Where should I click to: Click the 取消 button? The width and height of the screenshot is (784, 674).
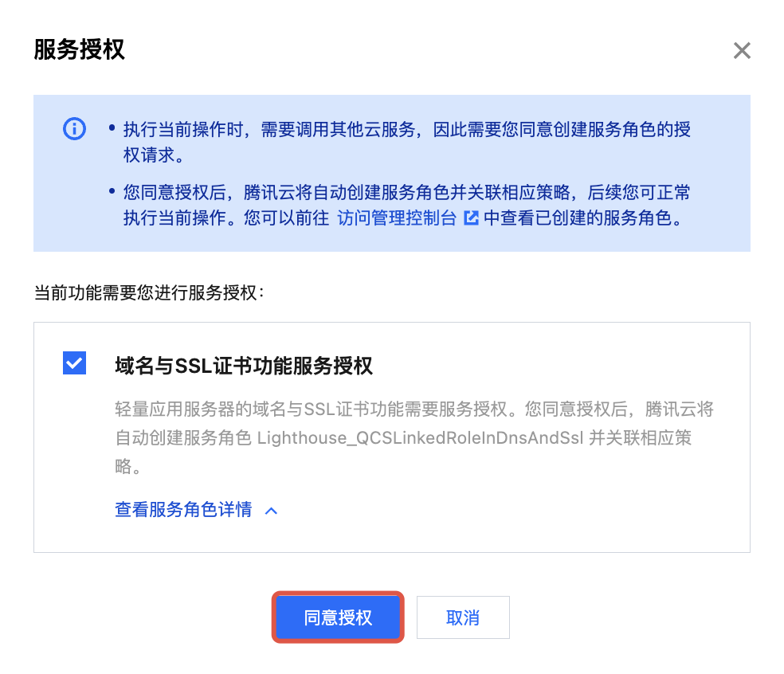463,617
